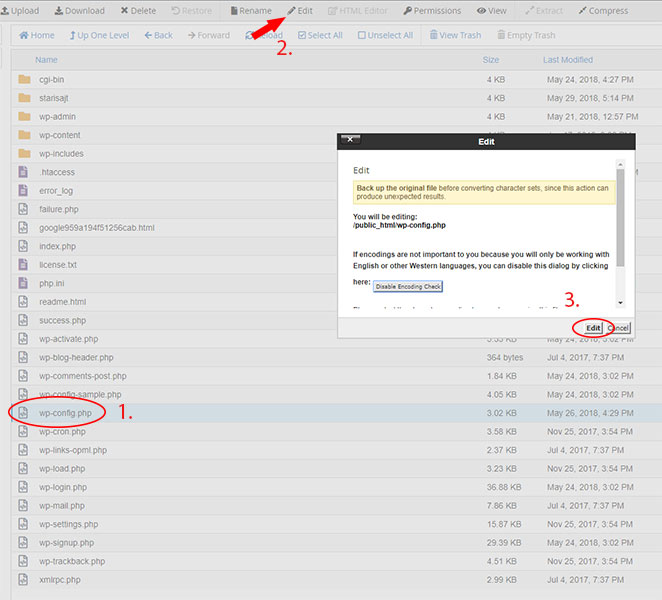Click Disable Encoding Check button

coord(408,286)
